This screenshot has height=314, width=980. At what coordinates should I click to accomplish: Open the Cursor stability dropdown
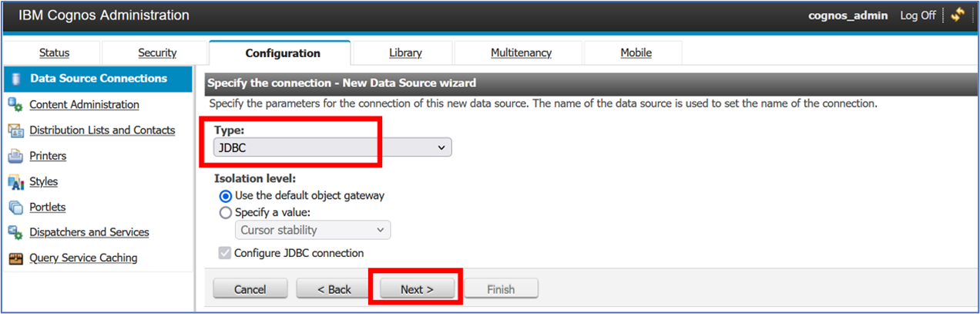pos(312,230)
